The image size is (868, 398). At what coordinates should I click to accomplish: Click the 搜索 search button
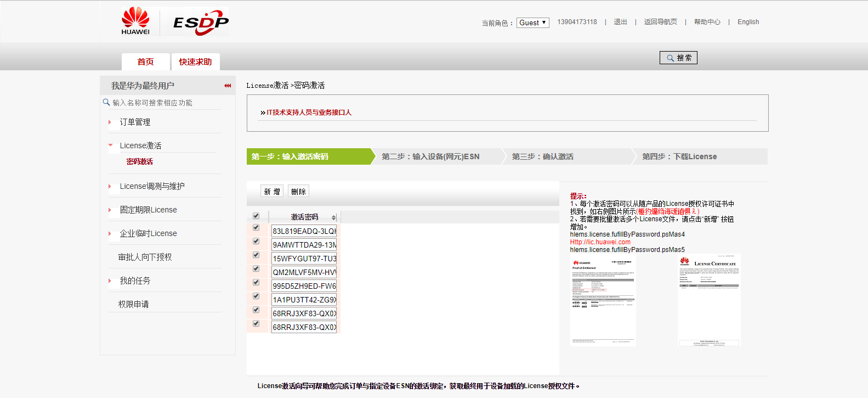point(678,58)
